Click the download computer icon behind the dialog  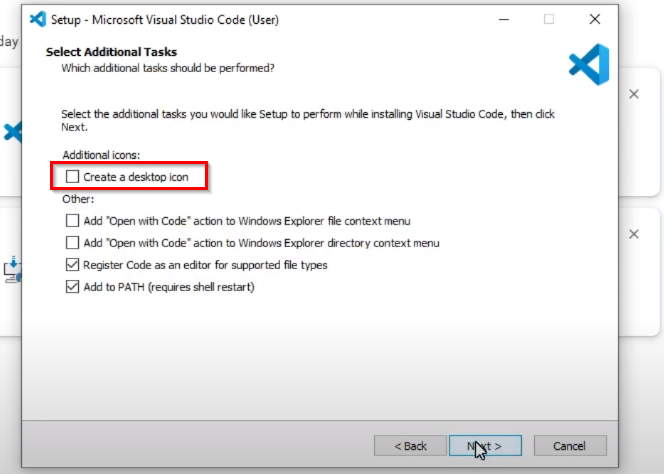(x=12, y=268)
